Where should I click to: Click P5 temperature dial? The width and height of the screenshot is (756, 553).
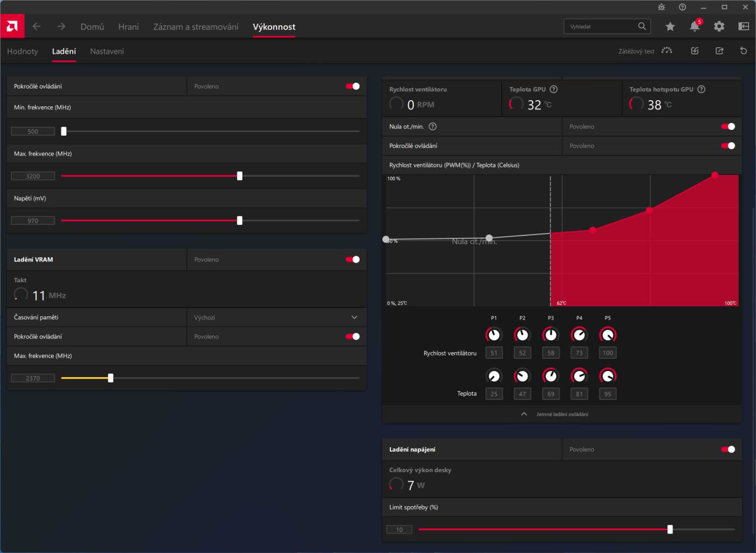point(608,376)
